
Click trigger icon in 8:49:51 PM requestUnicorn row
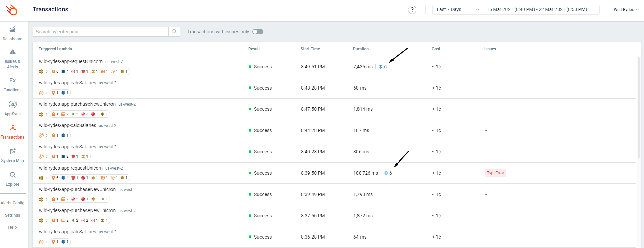click(x=41, y=72)
